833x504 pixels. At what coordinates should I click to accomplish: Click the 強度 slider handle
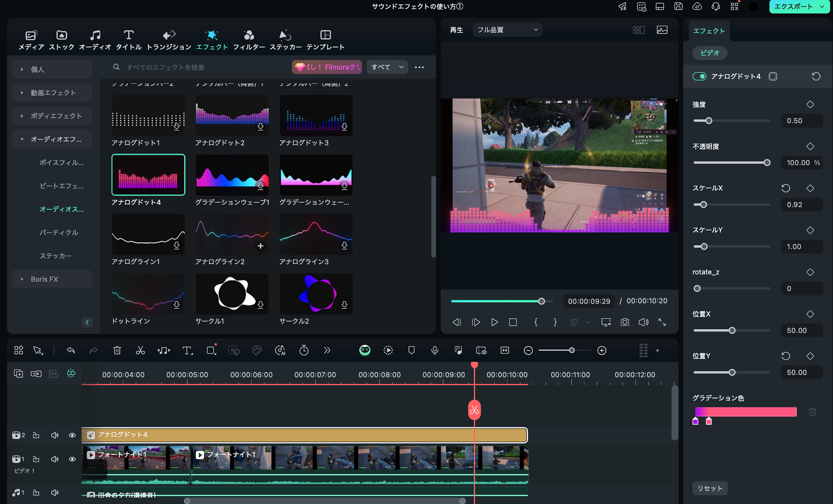pos(709,121)
